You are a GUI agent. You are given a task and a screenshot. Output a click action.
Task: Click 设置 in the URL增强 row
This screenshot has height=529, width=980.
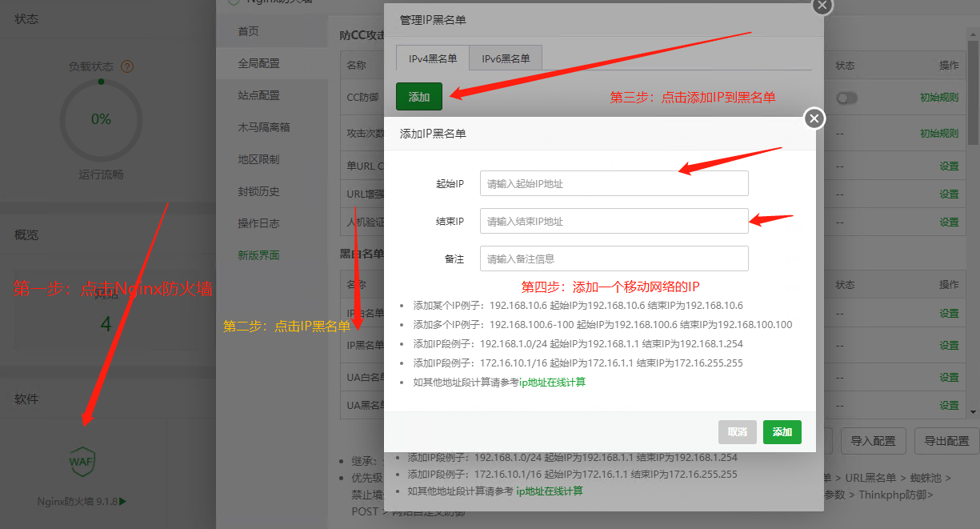[949, 194]
